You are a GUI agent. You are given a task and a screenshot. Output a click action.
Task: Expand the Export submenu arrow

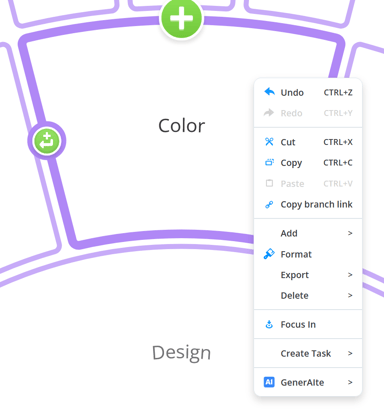(350, 275)
